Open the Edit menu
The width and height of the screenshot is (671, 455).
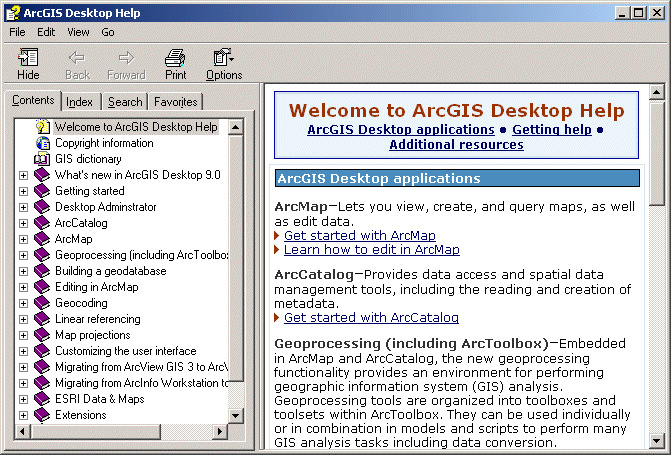46,32
